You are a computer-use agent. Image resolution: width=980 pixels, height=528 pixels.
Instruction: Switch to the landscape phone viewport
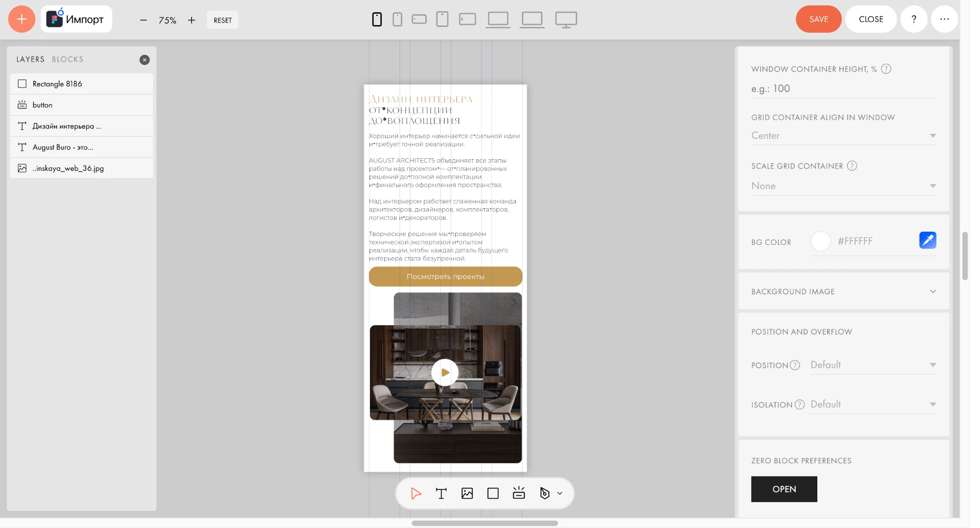[x=419, y=19]
